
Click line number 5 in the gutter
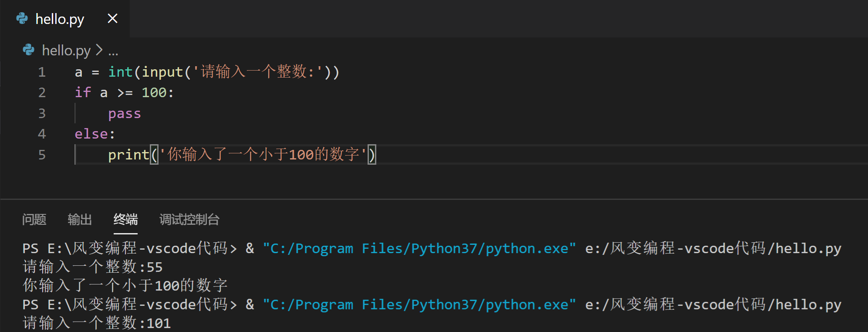pos(42,155)
